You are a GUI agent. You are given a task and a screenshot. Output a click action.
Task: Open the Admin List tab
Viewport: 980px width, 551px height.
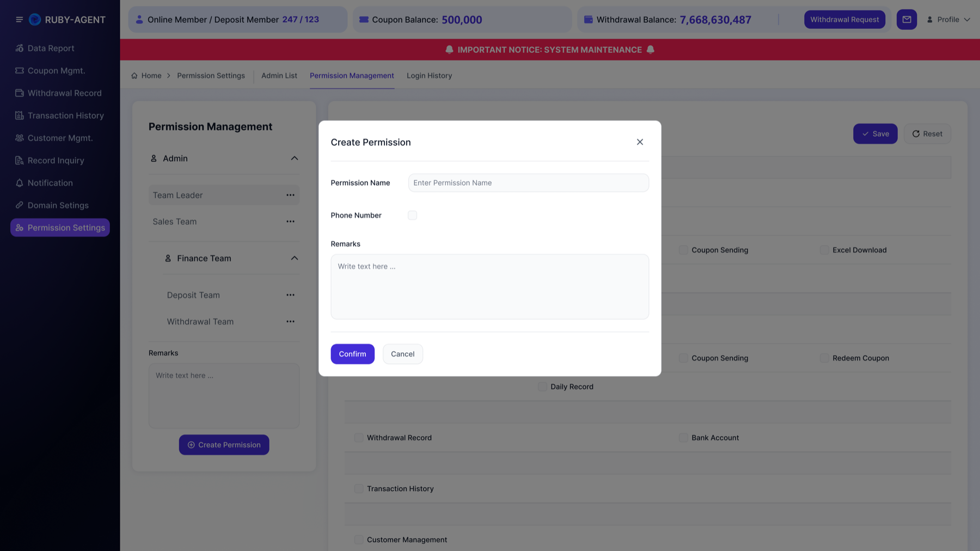(279, 76)
